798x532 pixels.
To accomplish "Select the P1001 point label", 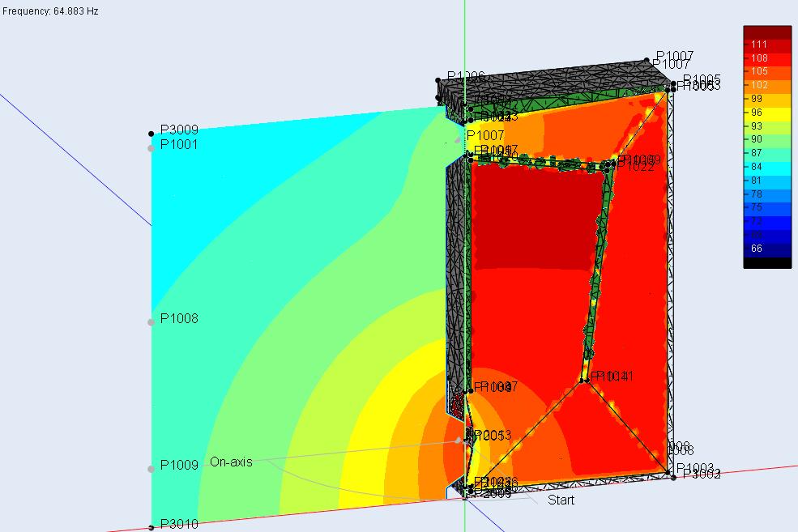I will 178,144.
